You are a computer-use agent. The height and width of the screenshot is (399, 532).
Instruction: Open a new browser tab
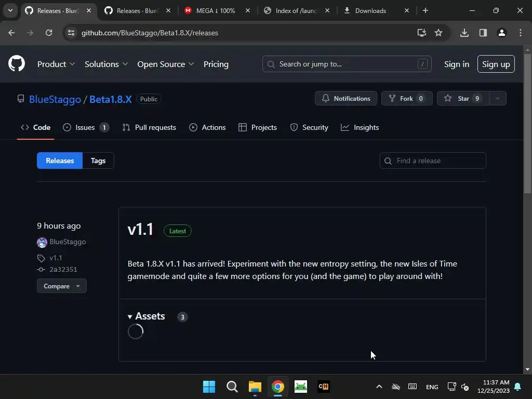(425, 10)
